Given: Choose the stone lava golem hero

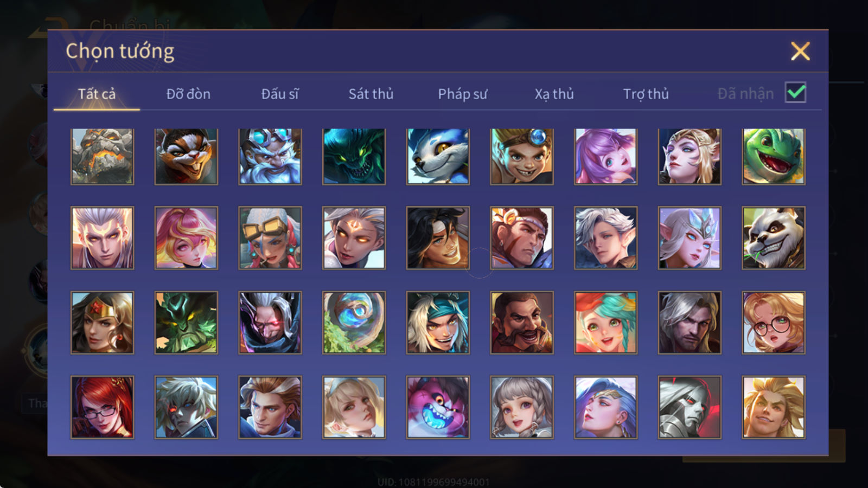Looking at the screenshot, I should coord(102,157).
